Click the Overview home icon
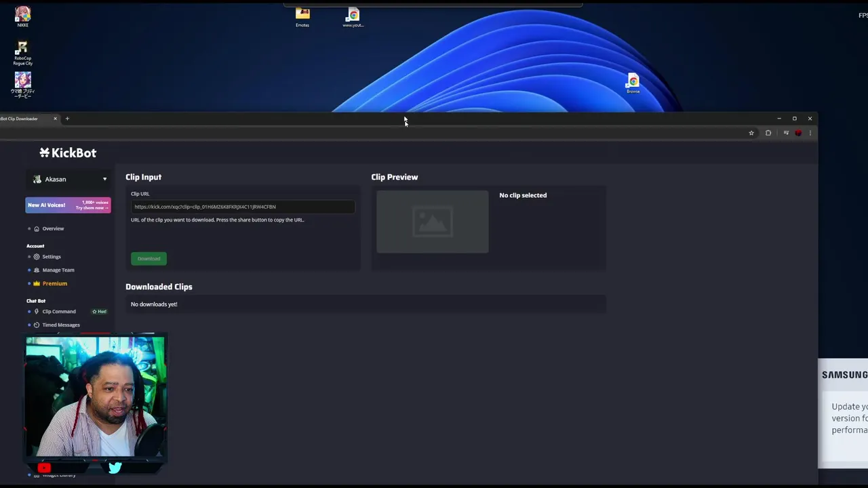The width and height of the screenshot is (868, 488). point(37,228)
